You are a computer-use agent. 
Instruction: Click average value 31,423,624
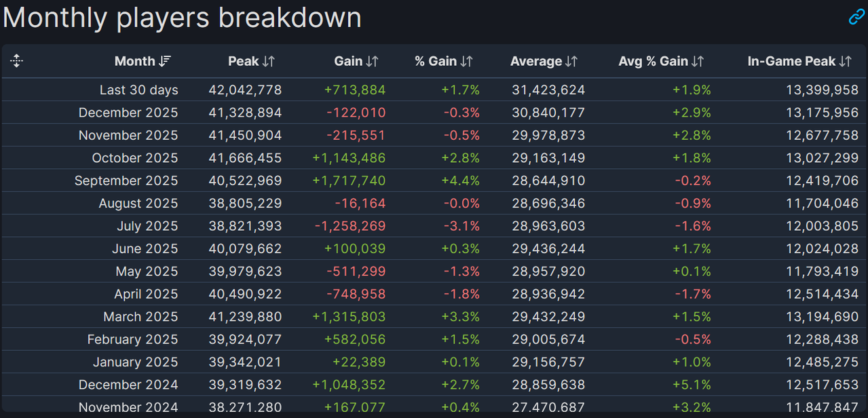[x=548, y=90]
